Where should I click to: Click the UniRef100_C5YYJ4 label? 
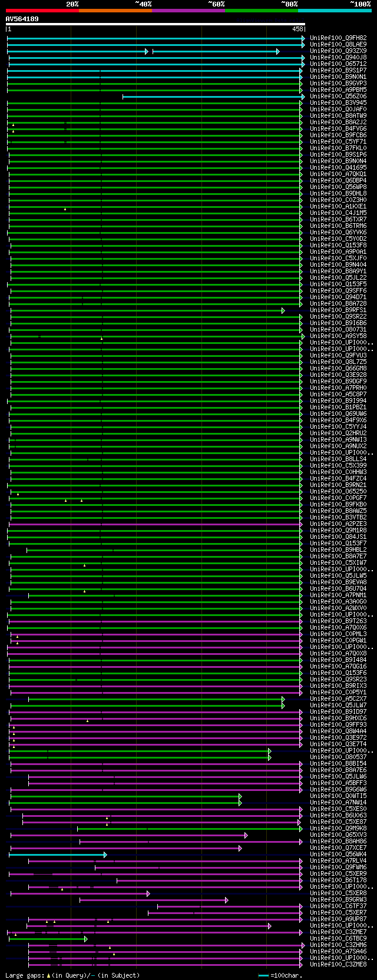coord(338,427)
